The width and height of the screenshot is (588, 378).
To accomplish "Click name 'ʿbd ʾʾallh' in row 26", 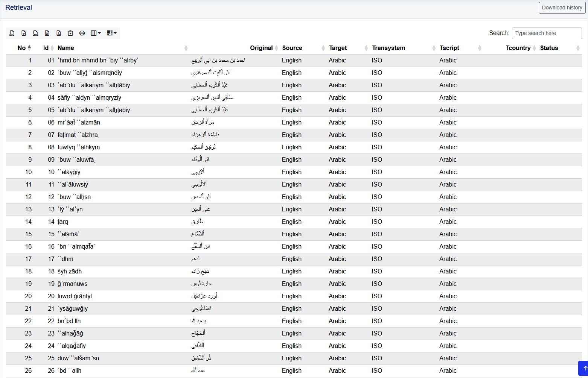I will [70, 371].
